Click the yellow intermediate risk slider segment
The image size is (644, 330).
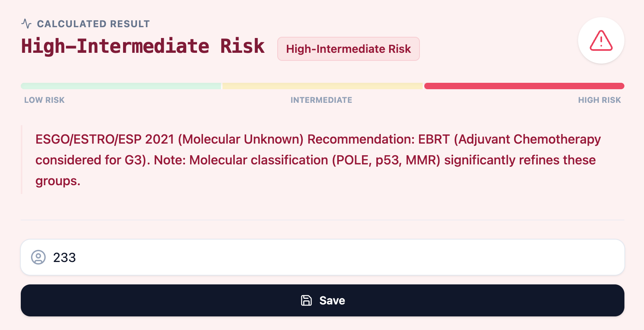[x=322, y=86]
